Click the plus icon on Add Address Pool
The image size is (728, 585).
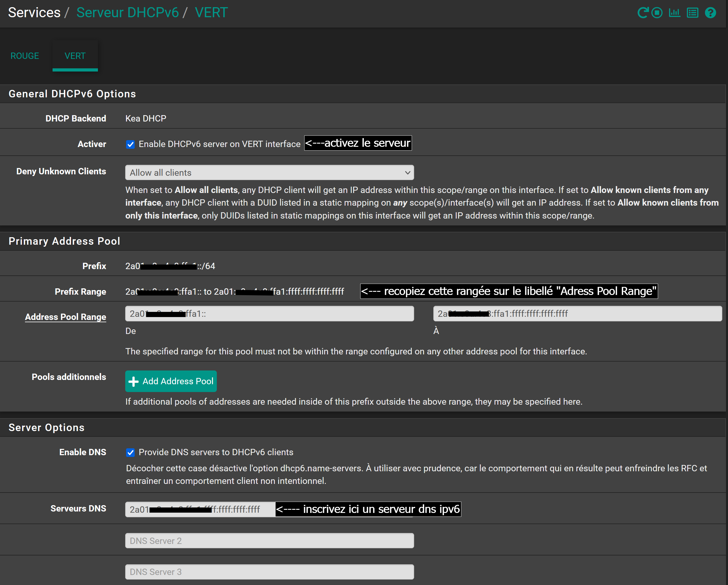pyautogui.click(x=134, y=381)
